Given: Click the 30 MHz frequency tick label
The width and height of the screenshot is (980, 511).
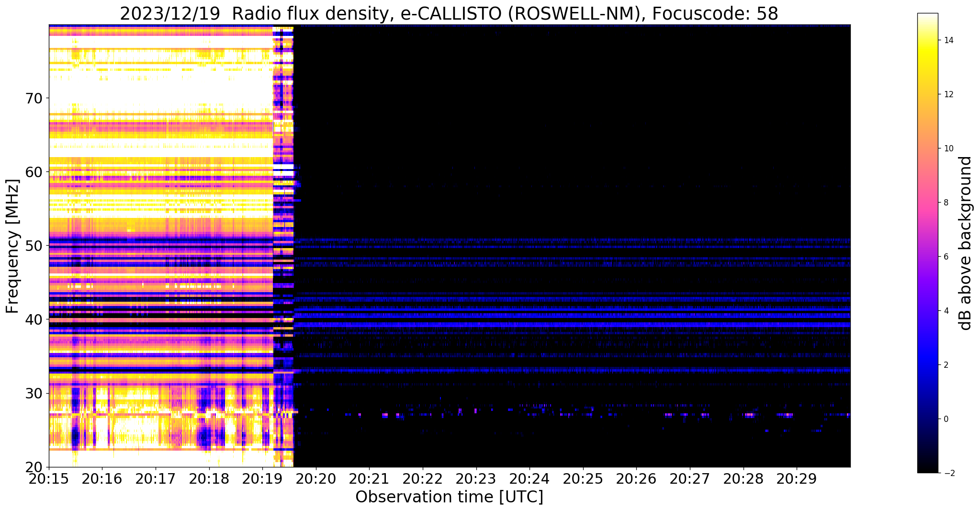Looking at the screenshot, I should click(34, 393).
